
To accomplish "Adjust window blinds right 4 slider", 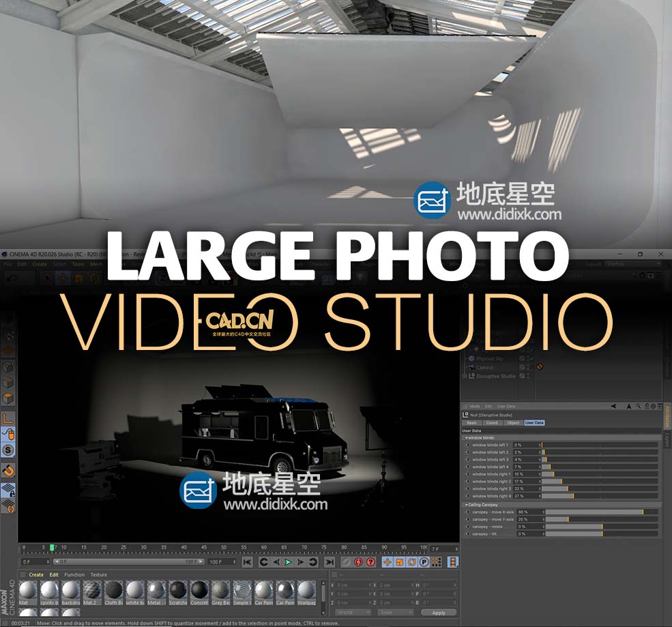I will click(599, 496).
